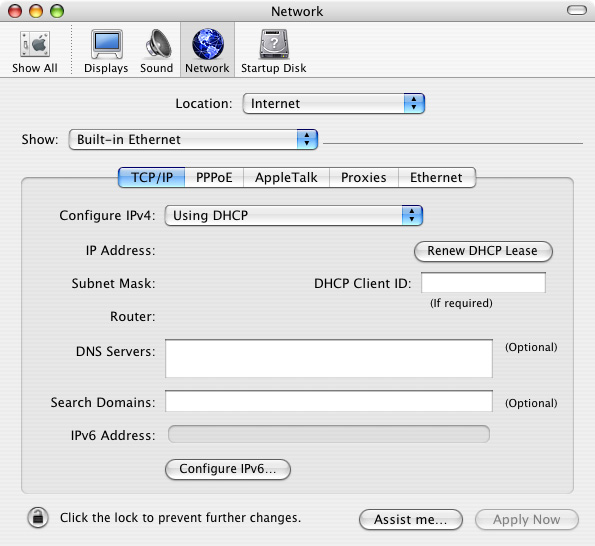595x546 pixels.
Task: Open the Show All preferences icon
Action: tap(35, 52)
